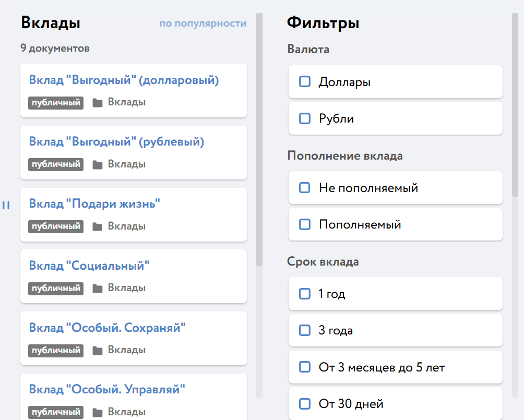The image size is (524, 420).
Task: Toggle the Рубли currency filter
Action: pos(305,118)
